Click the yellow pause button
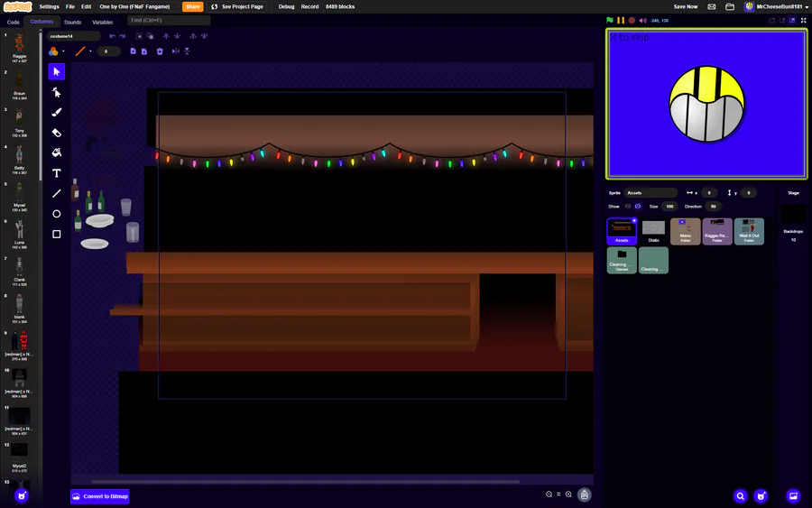This screenshot has height=508, width=812. coord(621,20)
